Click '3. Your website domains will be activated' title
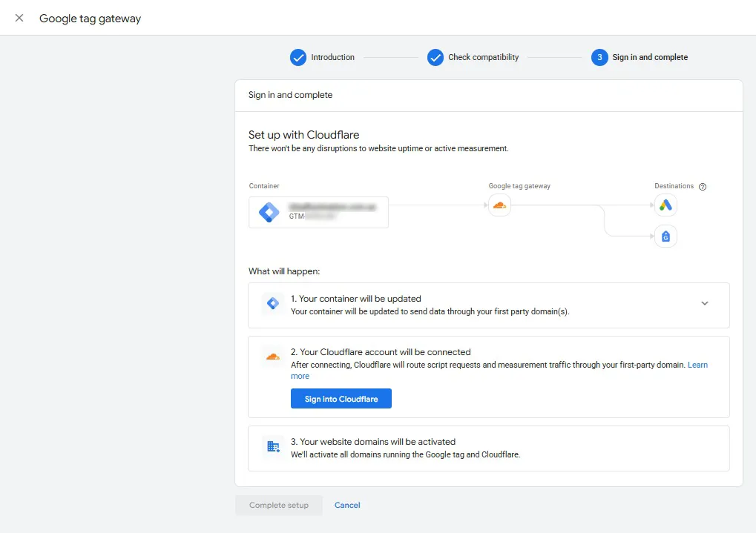The width and height of the screenshot is (756, 533). (372, 442)
